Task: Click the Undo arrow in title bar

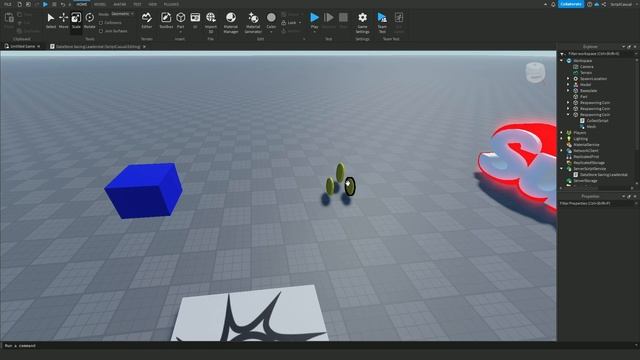Action: pos(63,4)
